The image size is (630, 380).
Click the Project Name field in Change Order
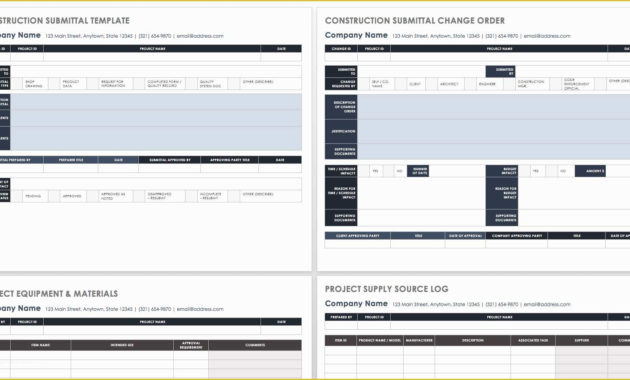tap(499, 57)
